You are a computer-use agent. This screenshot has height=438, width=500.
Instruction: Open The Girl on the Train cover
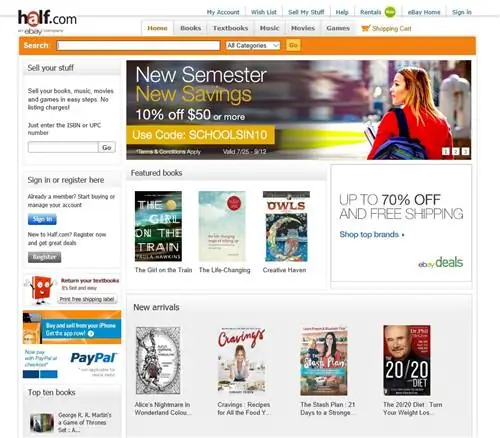[158, 226]
